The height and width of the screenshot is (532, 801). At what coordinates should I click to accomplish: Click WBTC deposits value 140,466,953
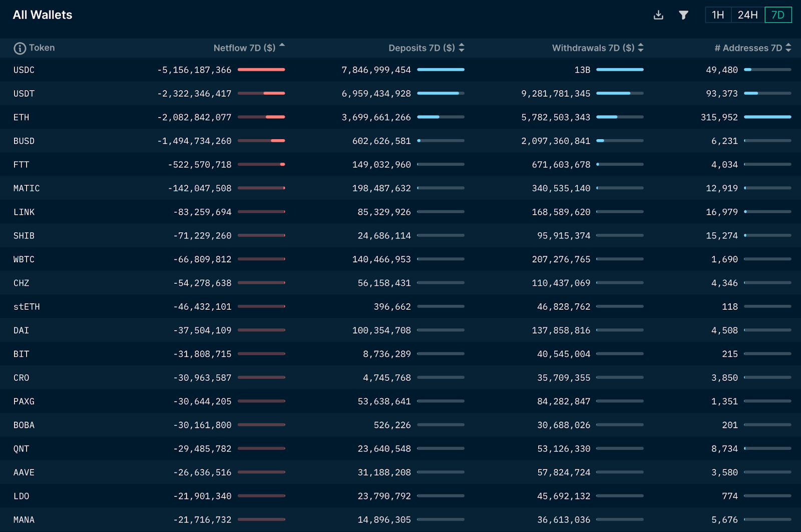pos(381,259)
